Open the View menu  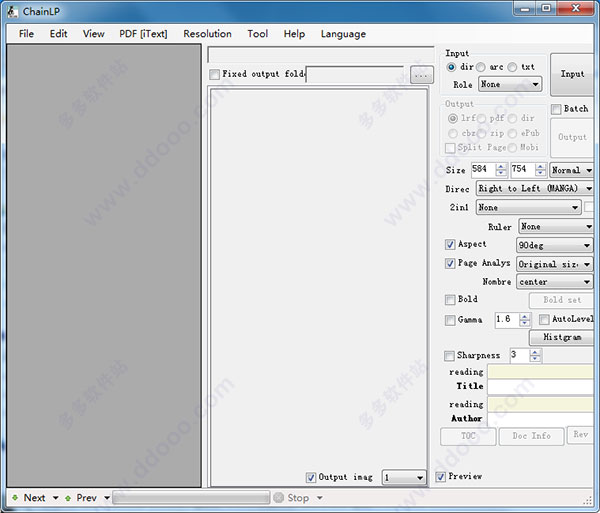point(93,34)
